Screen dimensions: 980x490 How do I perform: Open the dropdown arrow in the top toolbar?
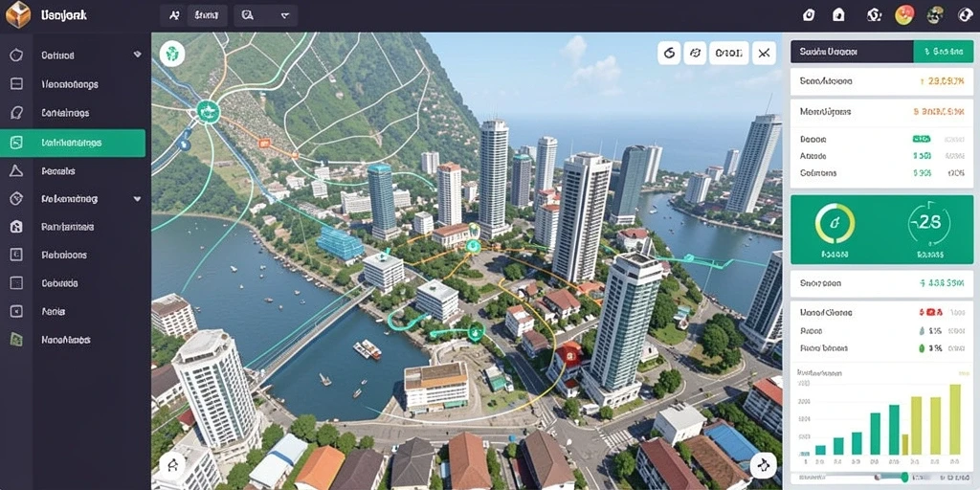tap(285, 15)
